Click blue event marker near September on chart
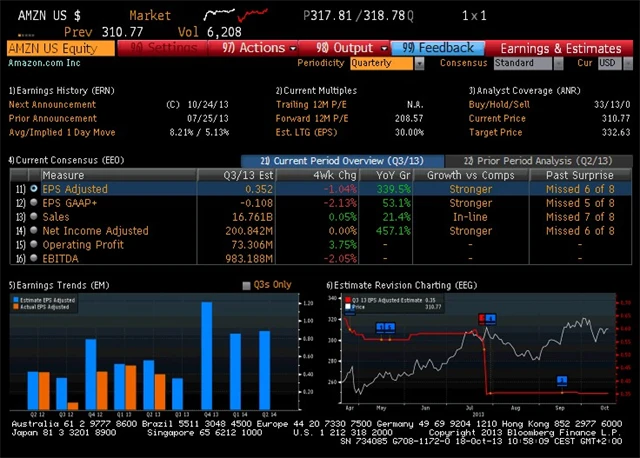Image resolution: width=640 pixels, height=458 pixels. coord(561,380)
